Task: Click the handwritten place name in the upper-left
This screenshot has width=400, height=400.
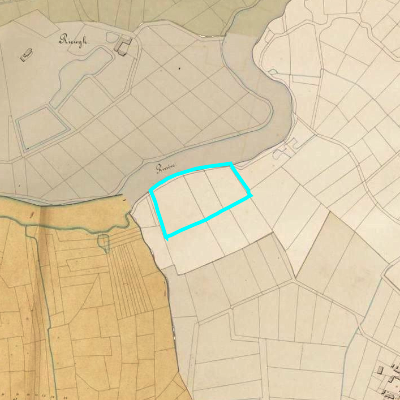Action: 73,40
